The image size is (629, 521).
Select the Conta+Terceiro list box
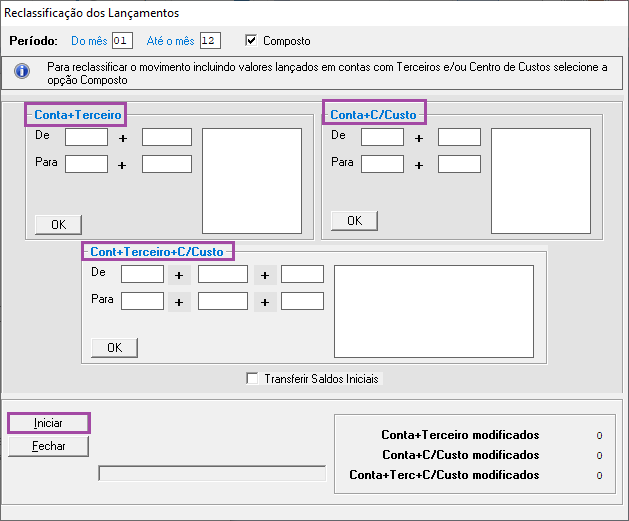coord(252,181)
